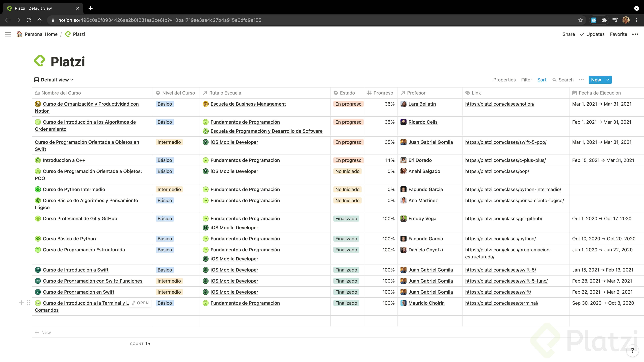Click the large Platzi page icon
This screenshot has height=362, width=644.
pos(40,61)
